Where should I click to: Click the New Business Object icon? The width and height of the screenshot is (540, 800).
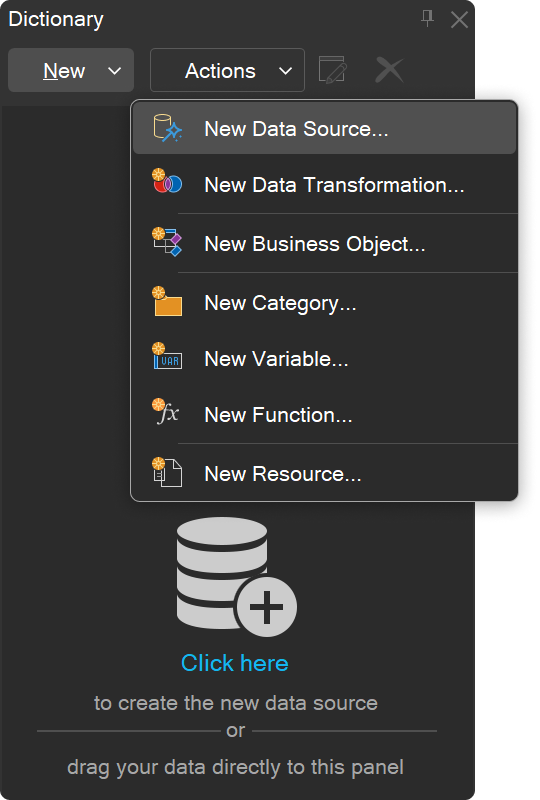167,242
